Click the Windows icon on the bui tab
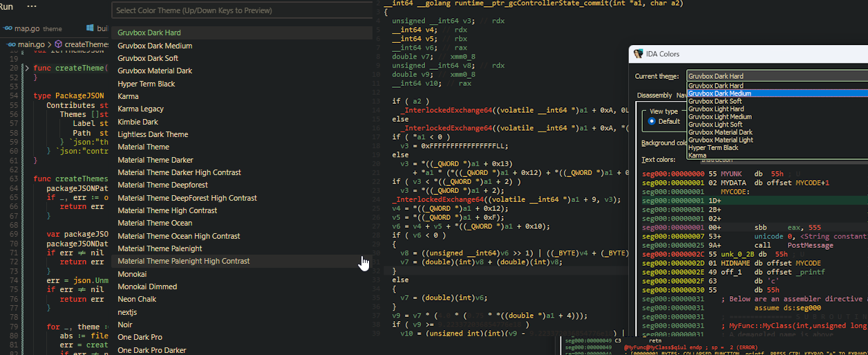 click(x=90, y=28)
